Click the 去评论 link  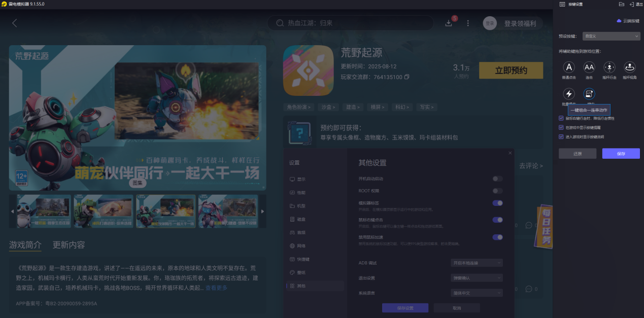coord(530,166)
